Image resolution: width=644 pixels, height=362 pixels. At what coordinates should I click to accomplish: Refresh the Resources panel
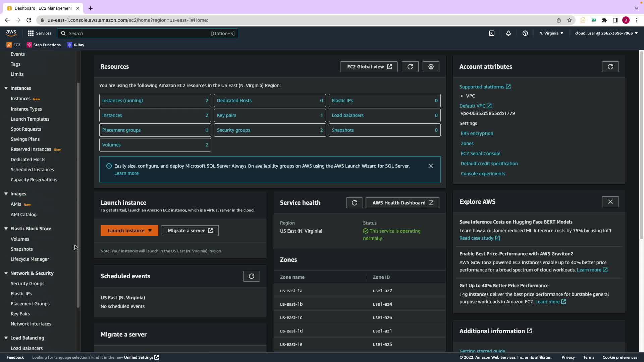(x=410, y=67)
